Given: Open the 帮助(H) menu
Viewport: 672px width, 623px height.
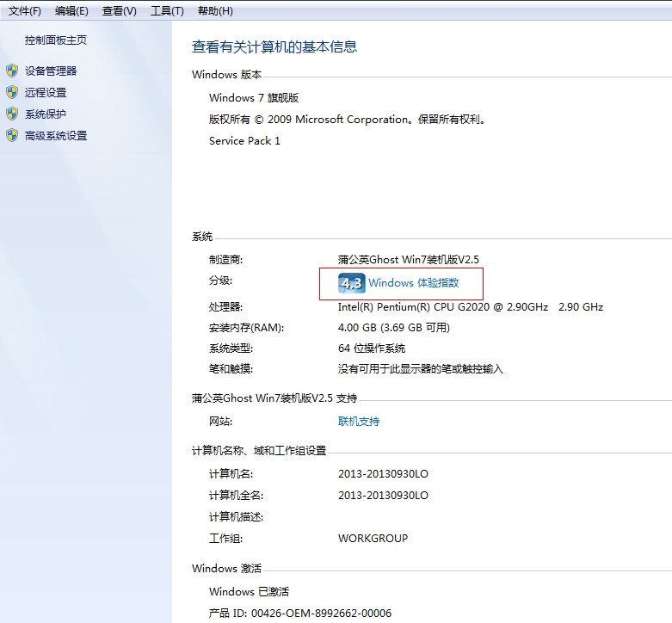Looking at the screenshot, I should pos(215,11).
